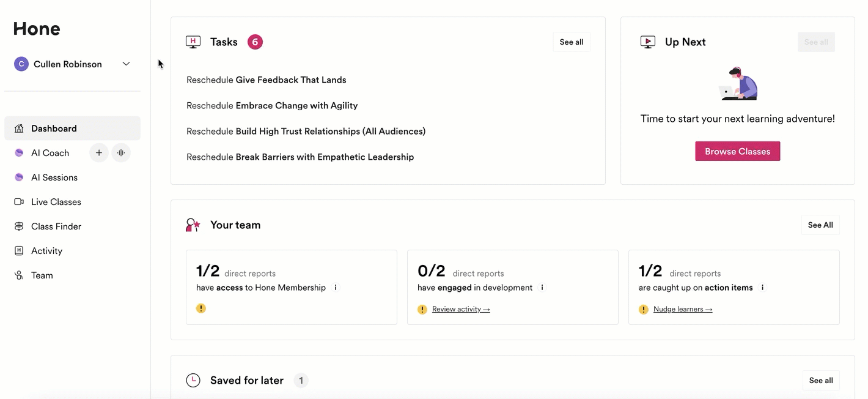Image resolution: width=868 pixels, height=399 pixels.
Task: Click the voice waveform icon beside AI Coach
Action: pos(121,153)
